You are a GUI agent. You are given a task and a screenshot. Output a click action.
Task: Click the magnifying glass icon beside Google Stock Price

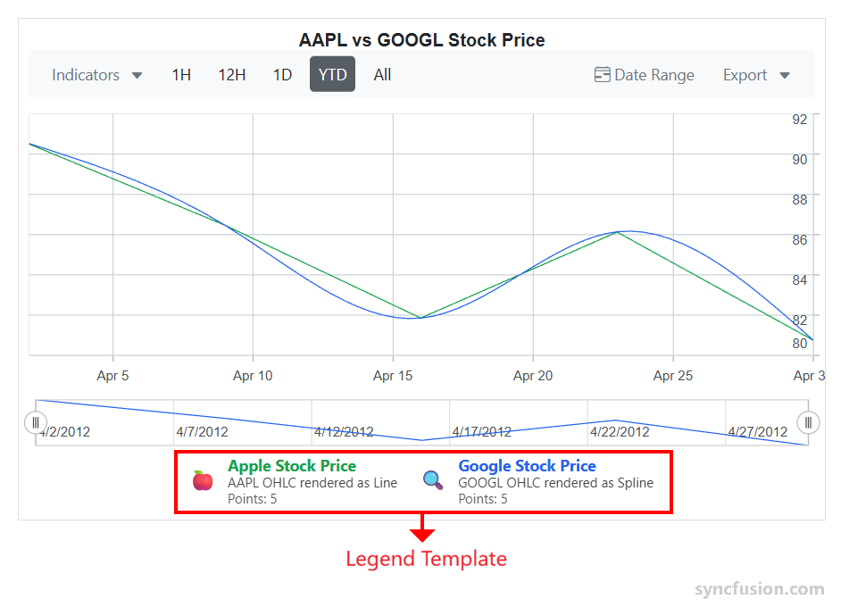(432, 480)
